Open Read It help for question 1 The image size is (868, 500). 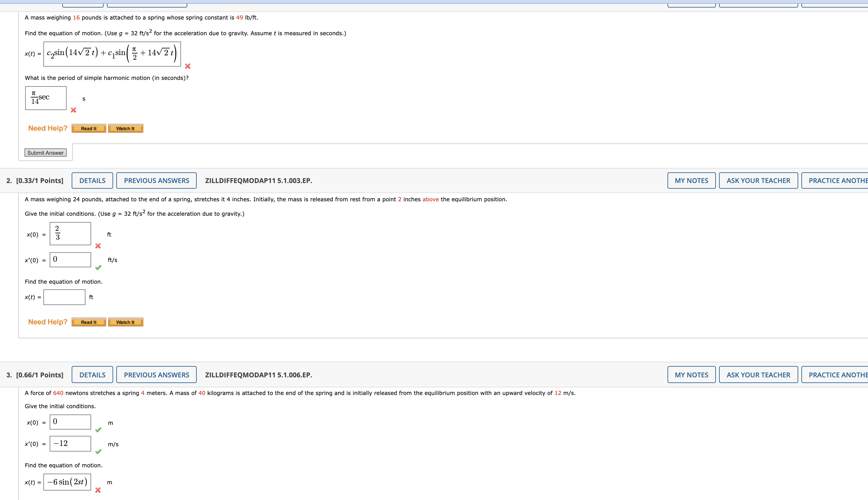(x=89, y=128)
